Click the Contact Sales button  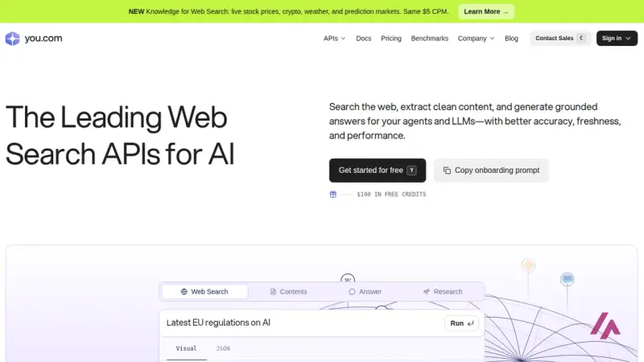[560, 38]
